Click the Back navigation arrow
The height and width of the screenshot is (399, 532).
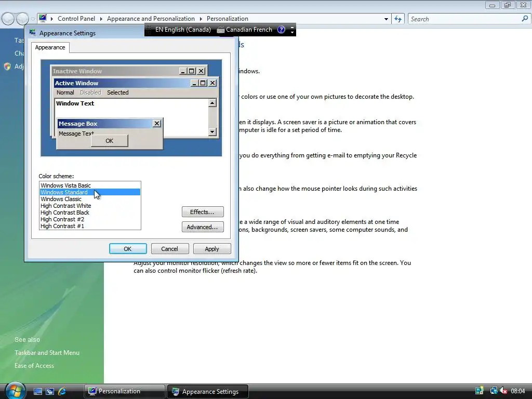[8, 19]
